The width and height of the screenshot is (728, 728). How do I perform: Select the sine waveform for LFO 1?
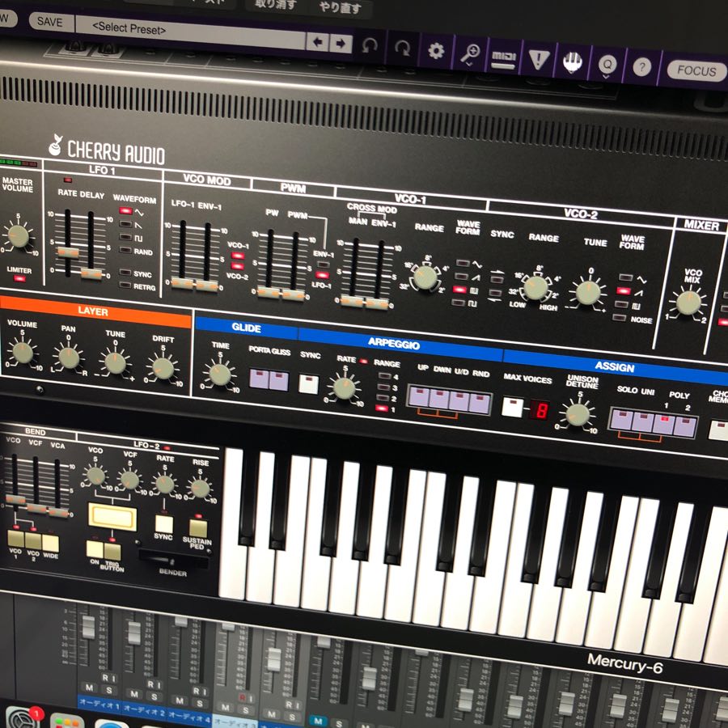[x=125, y=211]
